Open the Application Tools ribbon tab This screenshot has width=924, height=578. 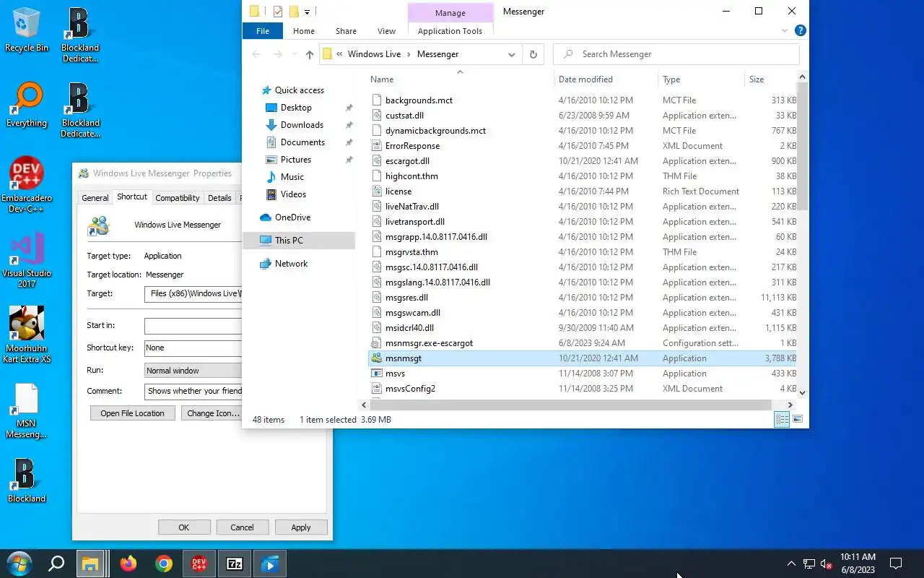[450, 31]
